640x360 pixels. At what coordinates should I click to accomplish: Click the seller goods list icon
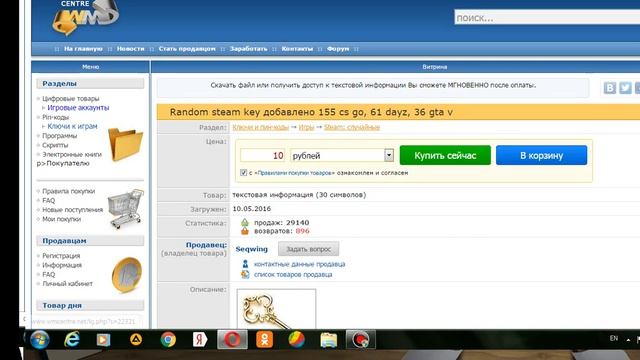coord(245,274)
